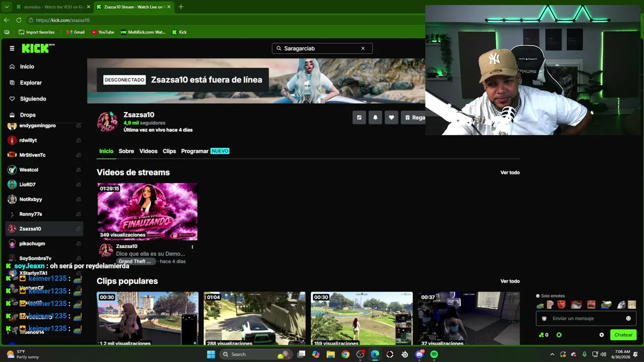Open the video options three-dot menu
The width and height of the screenshot is (644, 362).
(x=192, y=247)
